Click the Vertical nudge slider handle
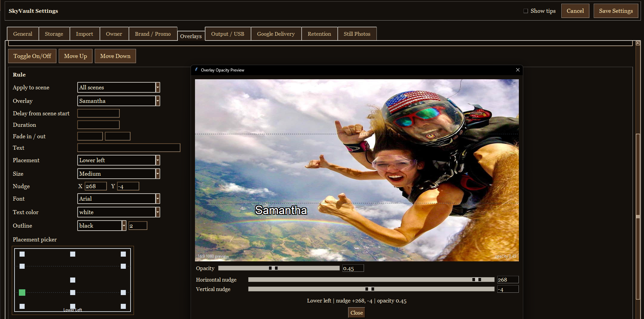The image size is (644, 319). coord(370,289)
